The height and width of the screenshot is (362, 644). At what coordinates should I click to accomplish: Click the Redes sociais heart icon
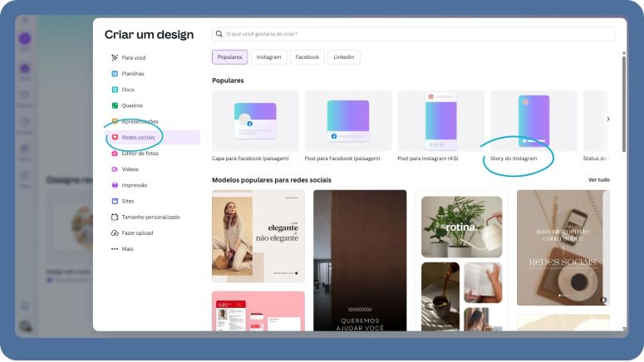(115, 138)
